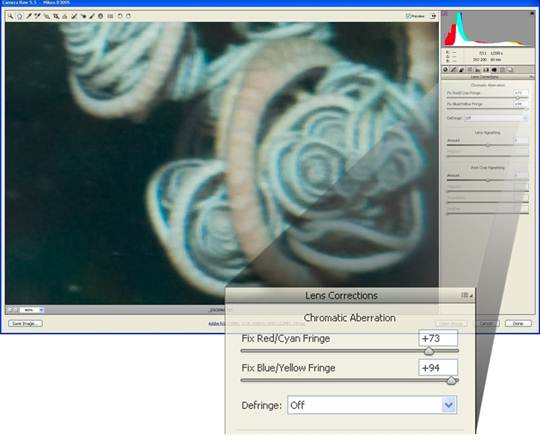Click the Done button

tap(518, 323)
